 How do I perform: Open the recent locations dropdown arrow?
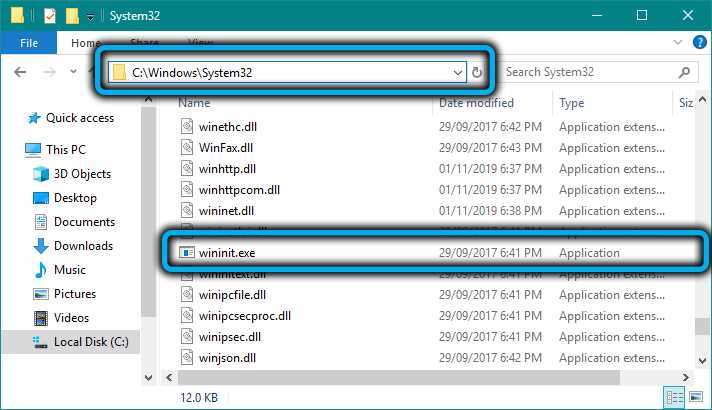[x=73, y=72]
